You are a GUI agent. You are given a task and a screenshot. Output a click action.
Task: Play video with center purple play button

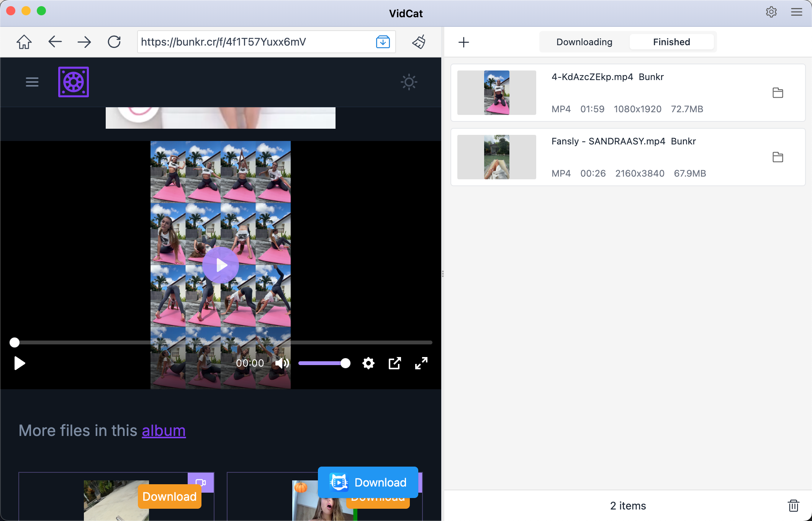tap(221, 265)
